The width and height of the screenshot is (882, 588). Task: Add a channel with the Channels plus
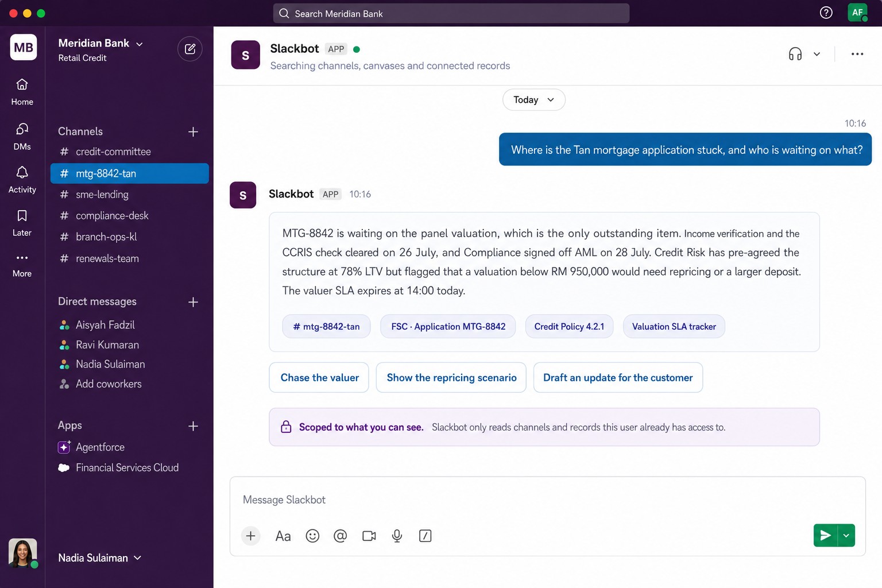point(193,131)
